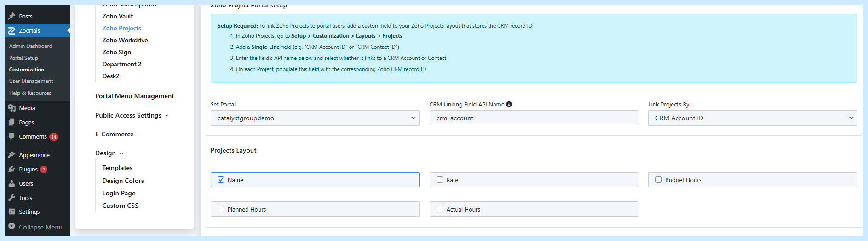Viewport: 868px width, 241px height.
Task: Open the Media menu
Action: [27, 108]
